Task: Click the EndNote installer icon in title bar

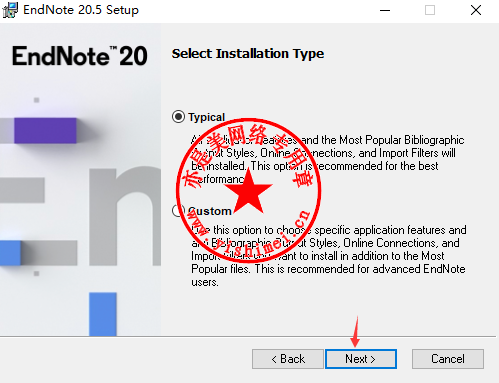Action: click(9, 10)
